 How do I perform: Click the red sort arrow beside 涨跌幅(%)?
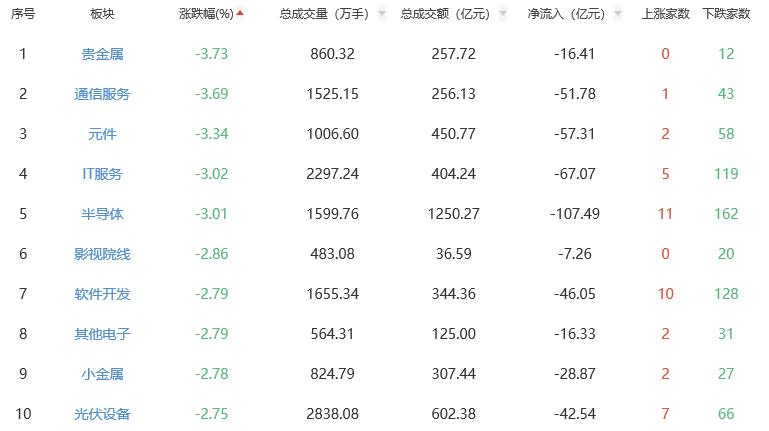click(x=240, y=14)
